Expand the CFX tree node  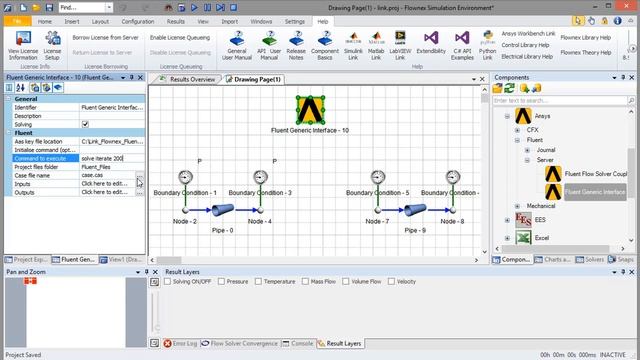(517, 130)
